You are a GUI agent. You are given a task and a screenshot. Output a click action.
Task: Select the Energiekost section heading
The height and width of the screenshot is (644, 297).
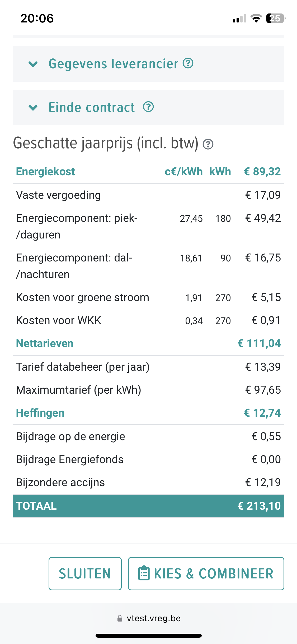click(45, 172)
